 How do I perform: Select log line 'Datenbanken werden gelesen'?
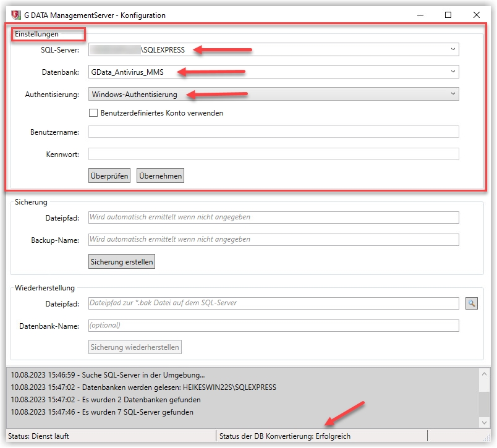143,387
